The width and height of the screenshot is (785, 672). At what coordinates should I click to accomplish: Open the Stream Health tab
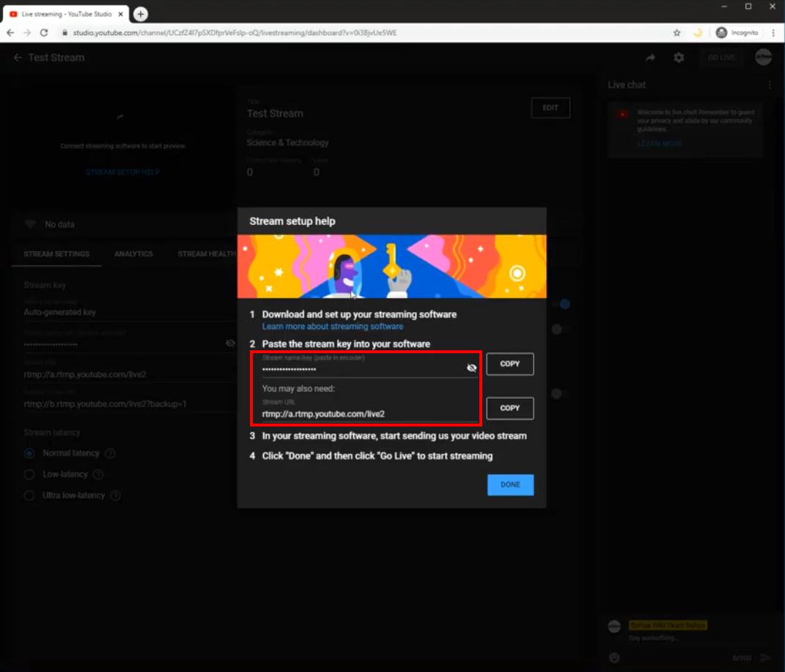(206, 254)
